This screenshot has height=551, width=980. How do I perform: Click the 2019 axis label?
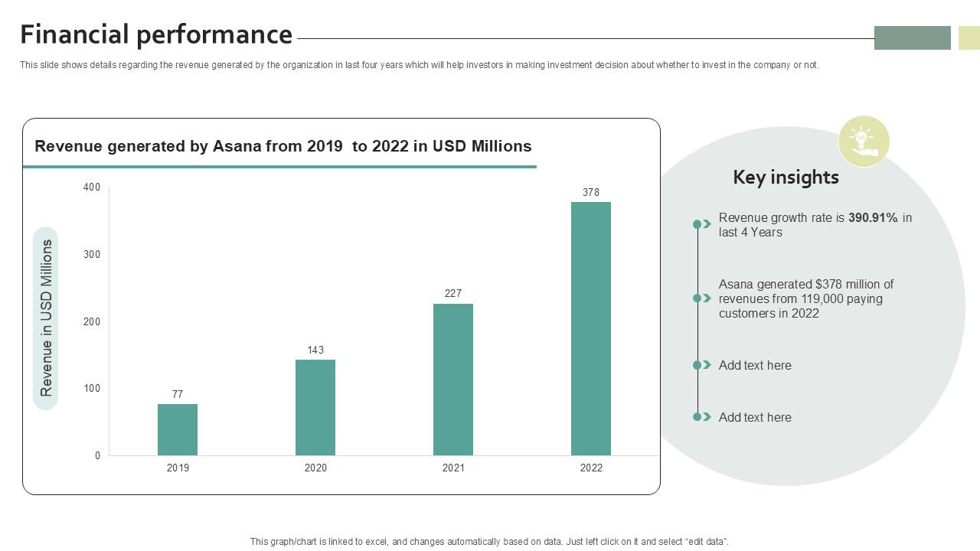pyautogui.click(x=178, y=468)
